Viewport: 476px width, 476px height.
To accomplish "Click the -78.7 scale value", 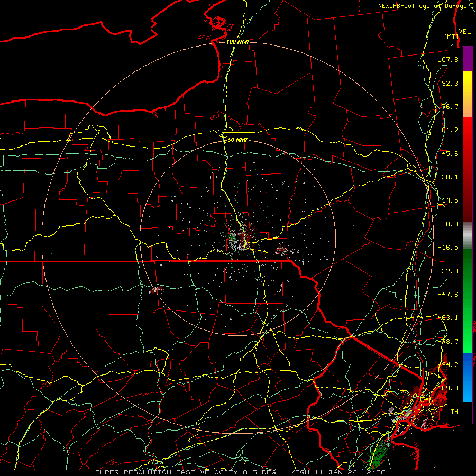I will 448,342.
